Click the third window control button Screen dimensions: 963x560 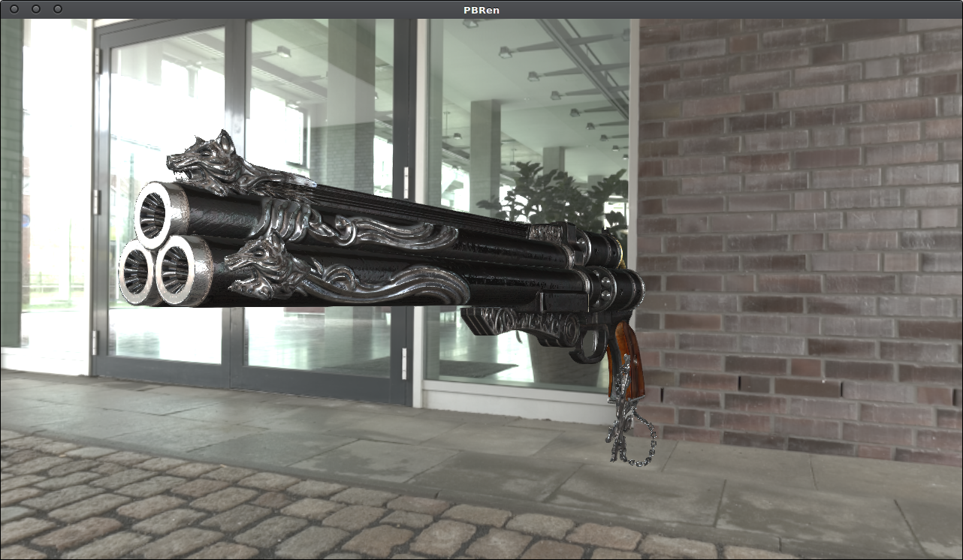58,9
